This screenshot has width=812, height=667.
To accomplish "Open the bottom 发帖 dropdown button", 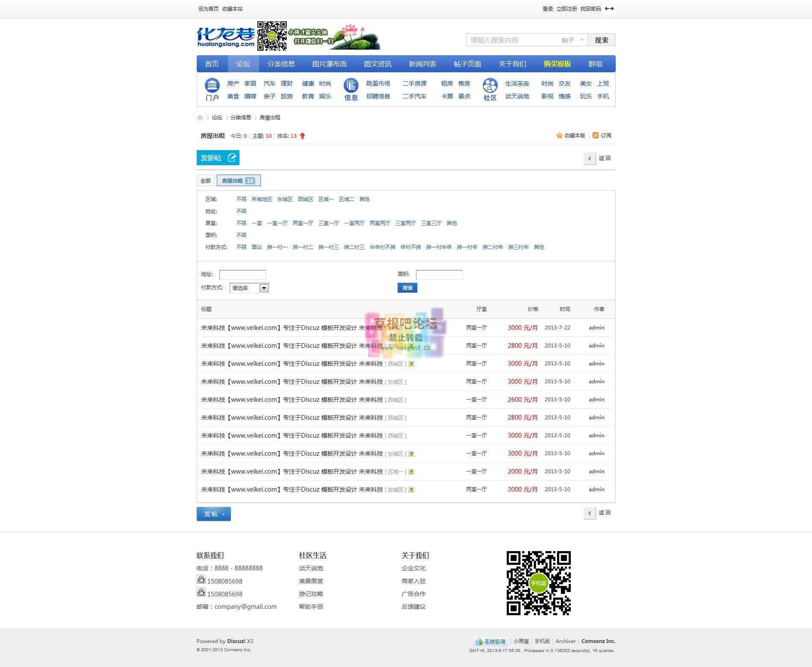I will (213, 514).
